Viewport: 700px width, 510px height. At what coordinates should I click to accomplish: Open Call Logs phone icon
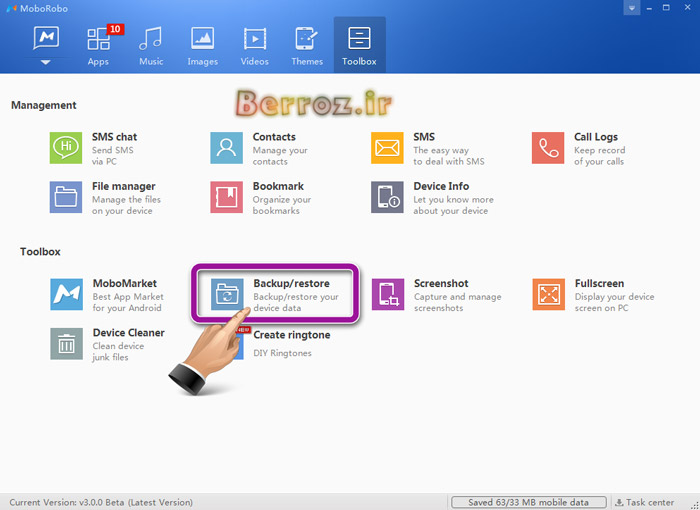[x=548, y=148]
